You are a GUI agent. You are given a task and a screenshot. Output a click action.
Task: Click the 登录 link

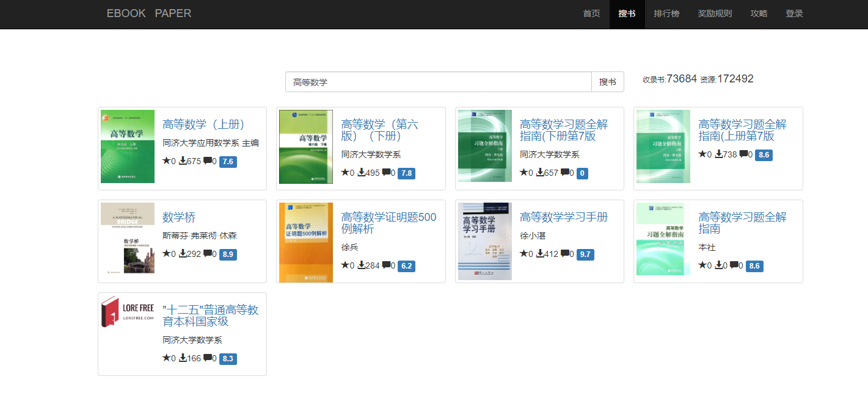(794, 13)
